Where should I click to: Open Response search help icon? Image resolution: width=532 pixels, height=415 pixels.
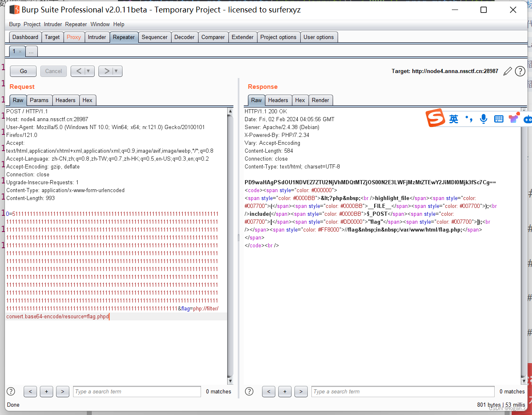tap(249, 391)
